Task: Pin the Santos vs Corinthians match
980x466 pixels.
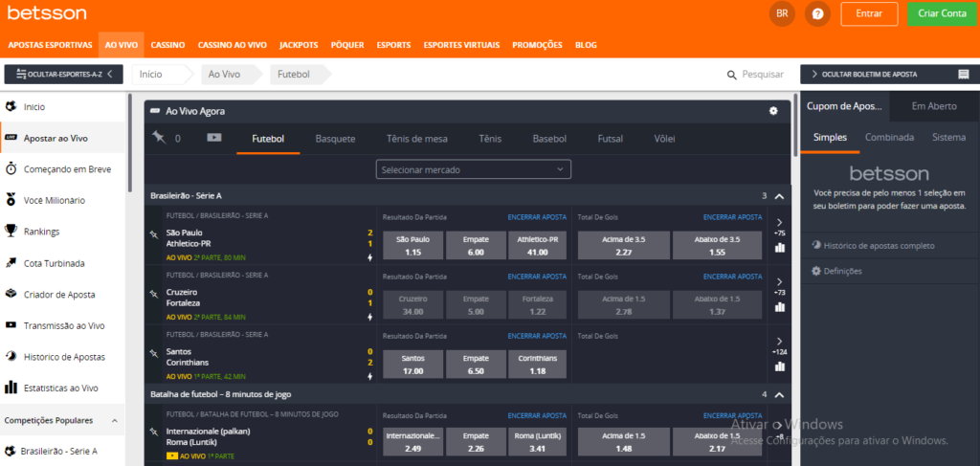Action: tap(154, 353)
